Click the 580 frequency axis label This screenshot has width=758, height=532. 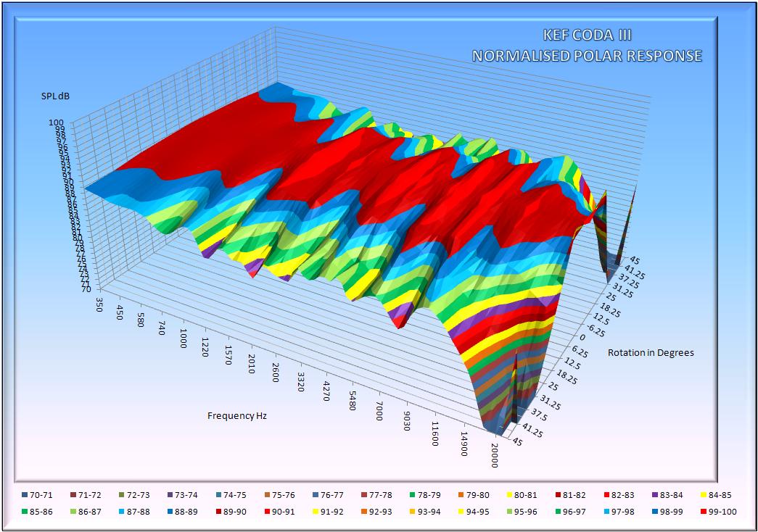click(141, 320)
